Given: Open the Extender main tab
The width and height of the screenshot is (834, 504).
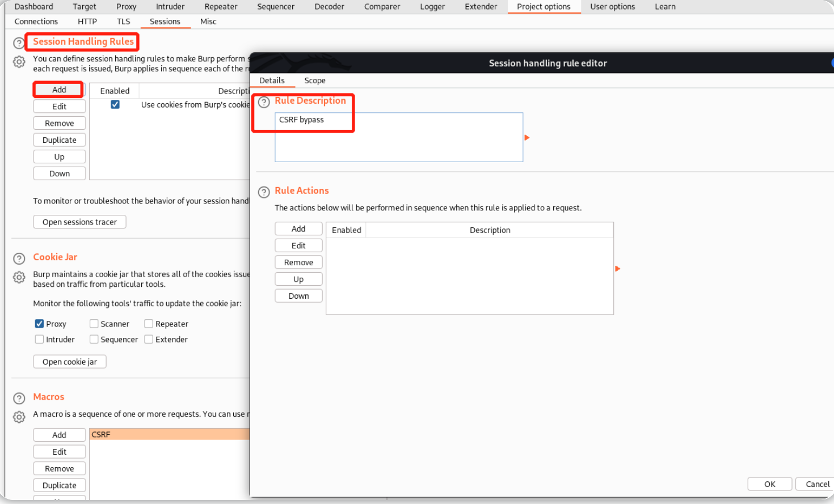Looking at the screenshot, I should tap(481, 7).
